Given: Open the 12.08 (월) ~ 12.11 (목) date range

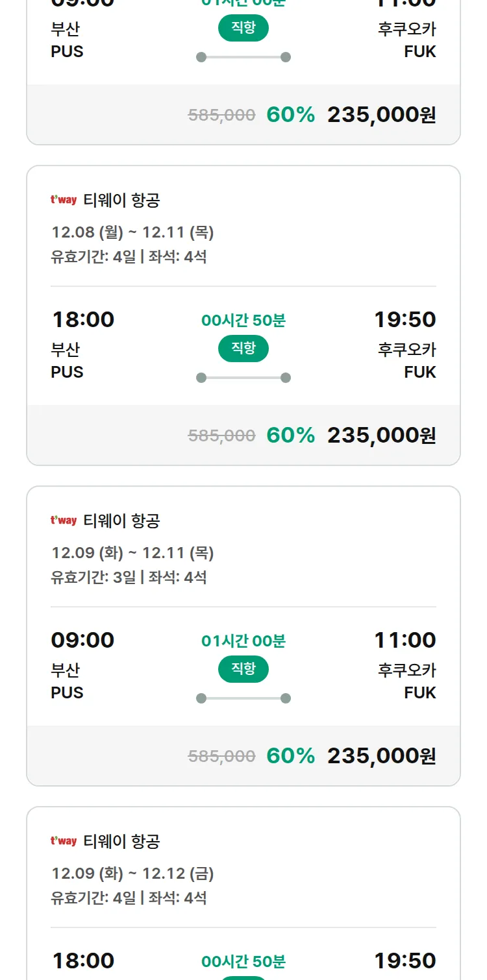Looking at the screenshot, I should point(132,232).
